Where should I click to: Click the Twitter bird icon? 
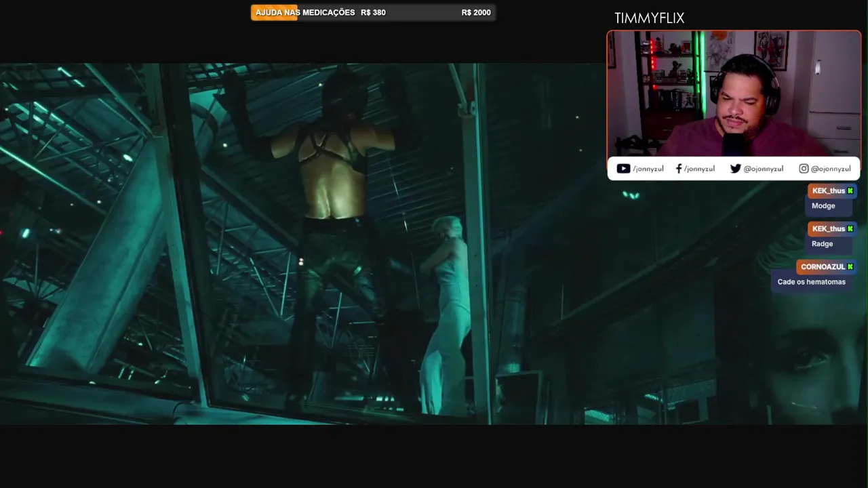point(735,169)
